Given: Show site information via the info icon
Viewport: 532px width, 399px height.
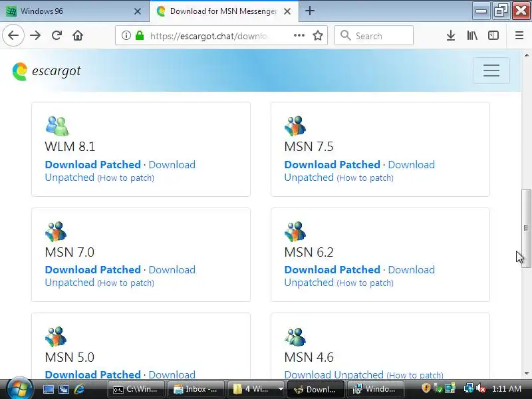Looking at the screenshot, I should (x=126, y=35).
